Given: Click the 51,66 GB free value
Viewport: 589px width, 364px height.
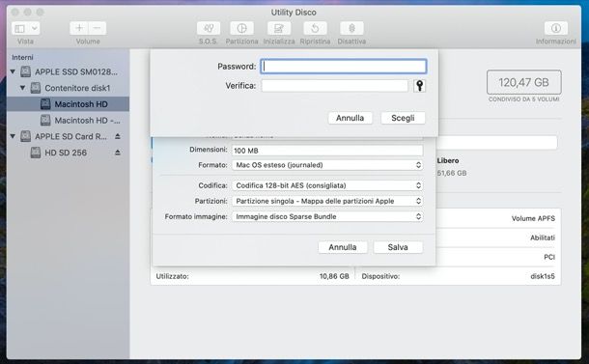Looking at the screenshot, I should click(x=452, y=173).
